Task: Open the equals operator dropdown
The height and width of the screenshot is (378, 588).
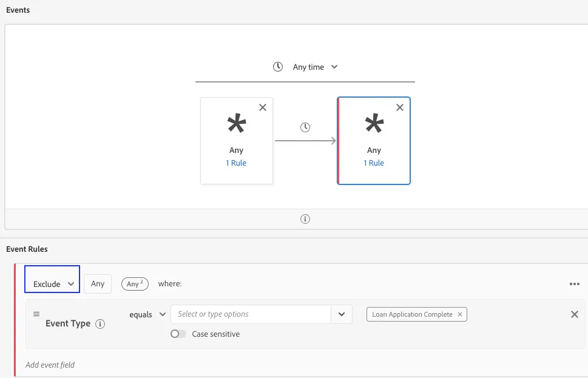Action: coord(147,314)
